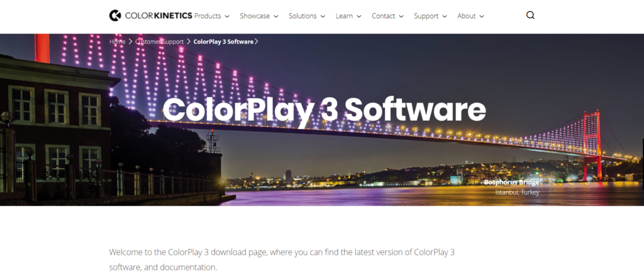Expand the Contact dropdown chevron
Screen dimensions: 644x272
[401, 16]
